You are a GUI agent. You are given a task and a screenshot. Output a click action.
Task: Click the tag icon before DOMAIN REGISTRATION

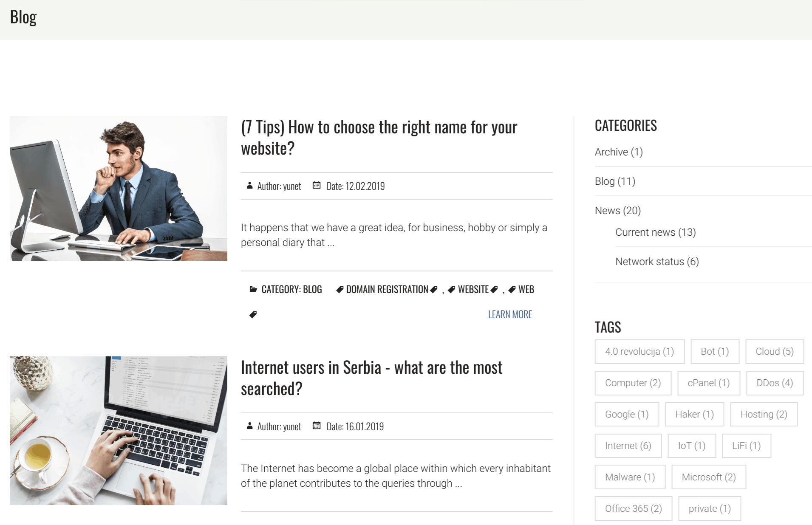340,290
